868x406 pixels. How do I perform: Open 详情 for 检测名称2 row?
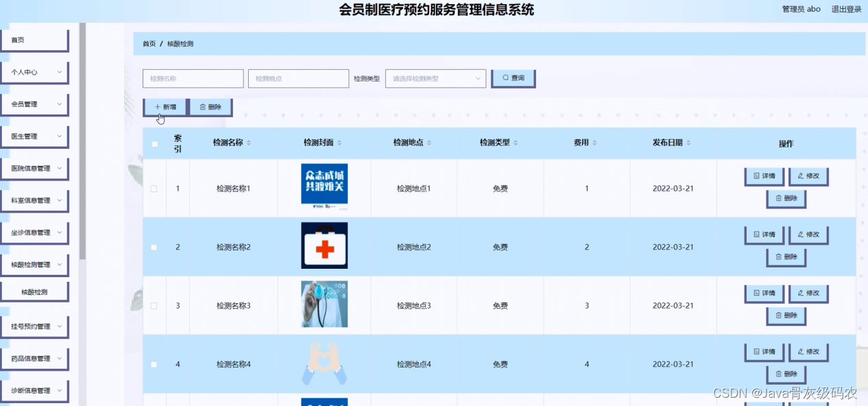tap(764, 235)
